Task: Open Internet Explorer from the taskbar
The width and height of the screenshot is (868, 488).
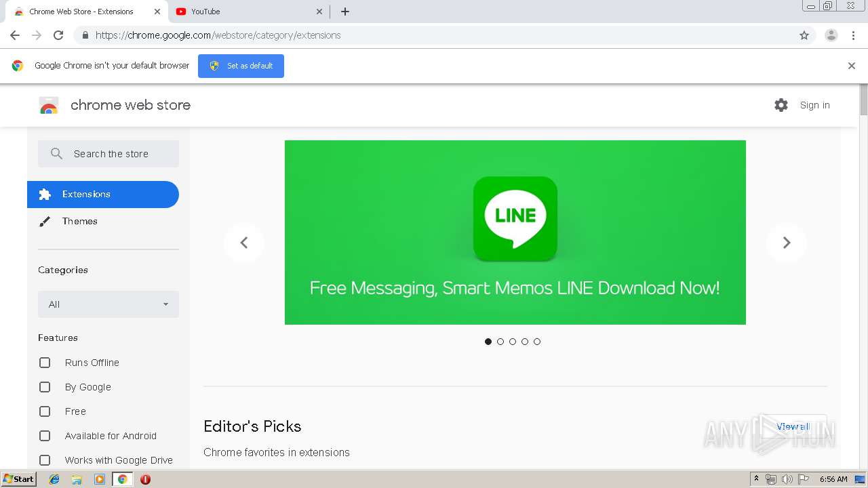Action: click(x=54, y=479)
